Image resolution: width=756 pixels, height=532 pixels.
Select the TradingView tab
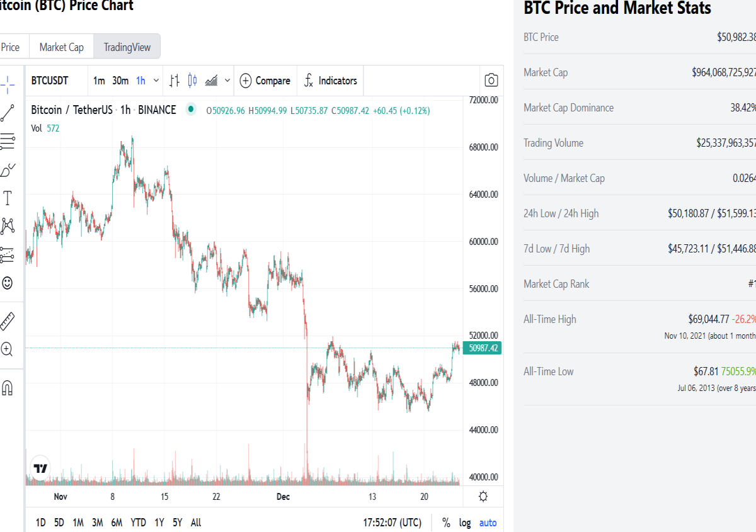point(127,47)
